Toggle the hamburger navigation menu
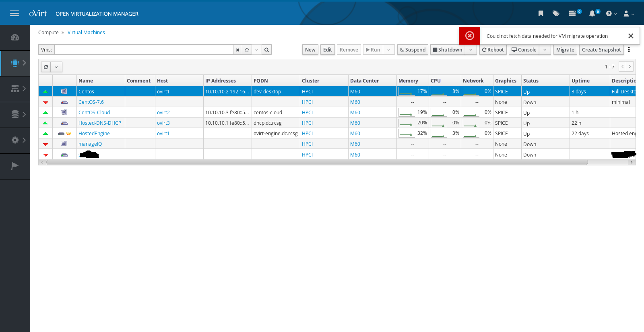The width and height of the screenshot is (644, 332). pyautogui.click(x=14, y=14)
